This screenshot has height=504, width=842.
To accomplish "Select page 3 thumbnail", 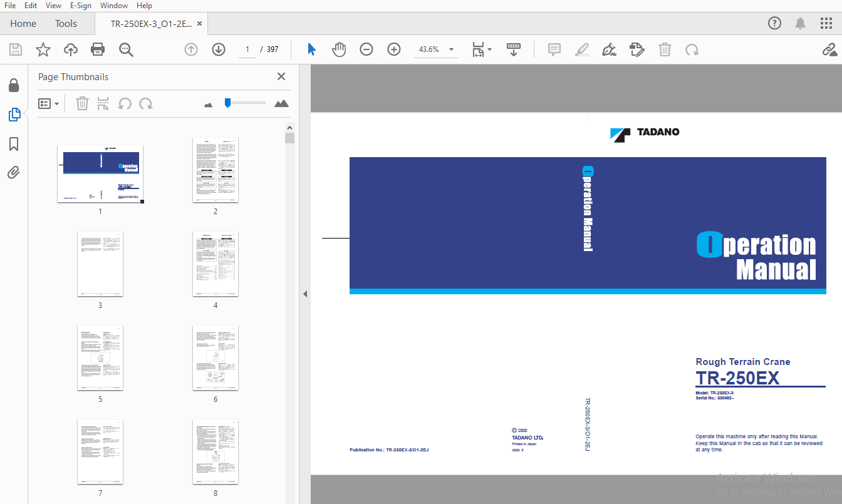I will (x=100, y=264).
